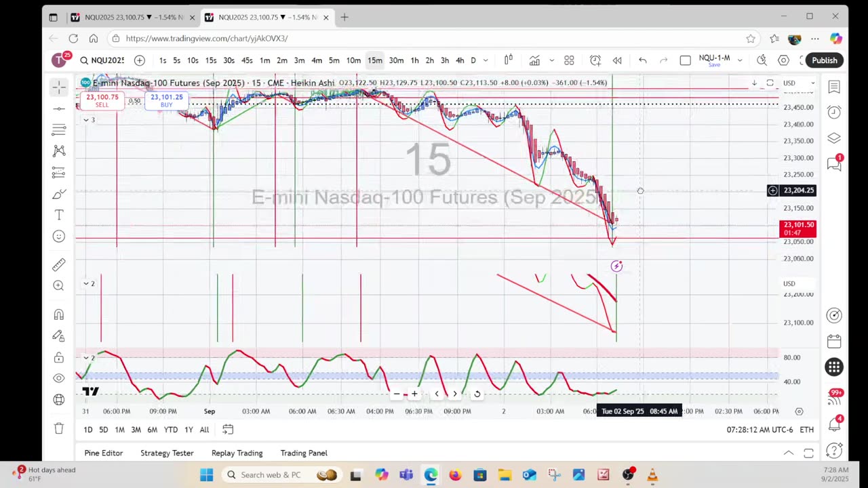Open a new browser tab

344,17
